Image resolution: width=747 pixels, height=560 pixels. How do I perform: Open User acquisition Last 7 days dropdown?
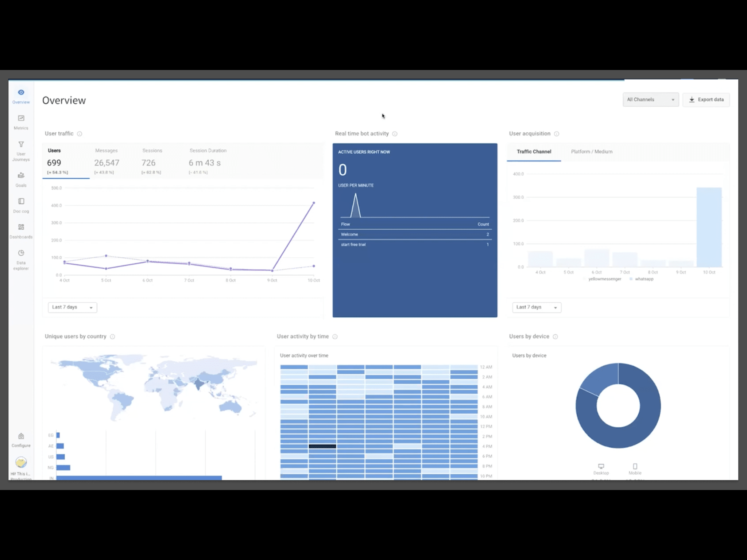(536, 307)
